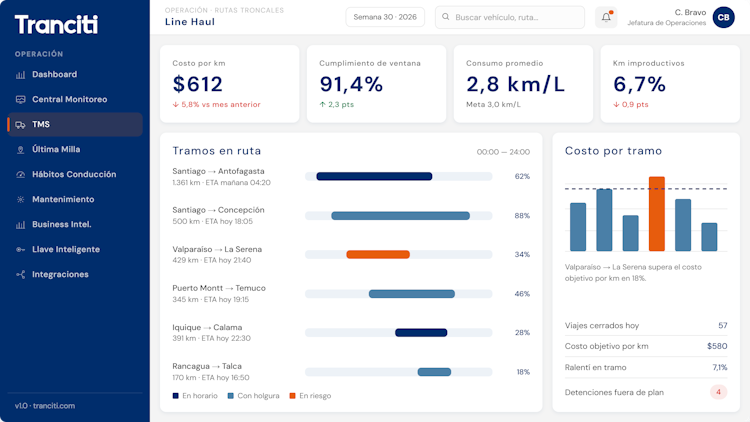Focus the Buscar vehículo, ruta search field
Image resolution: width=750 pixels, height=422 pixels.
point(510,17)
